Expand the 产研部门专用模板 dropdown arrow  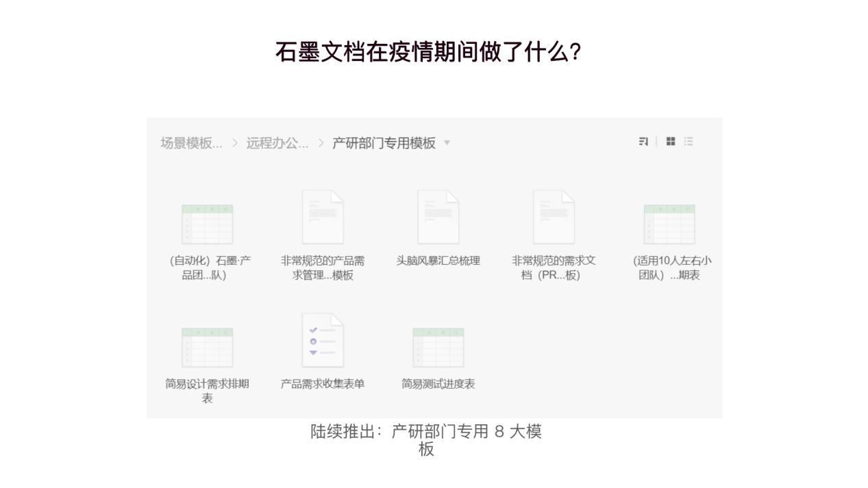pyautogui.click(x=447, y=143)
